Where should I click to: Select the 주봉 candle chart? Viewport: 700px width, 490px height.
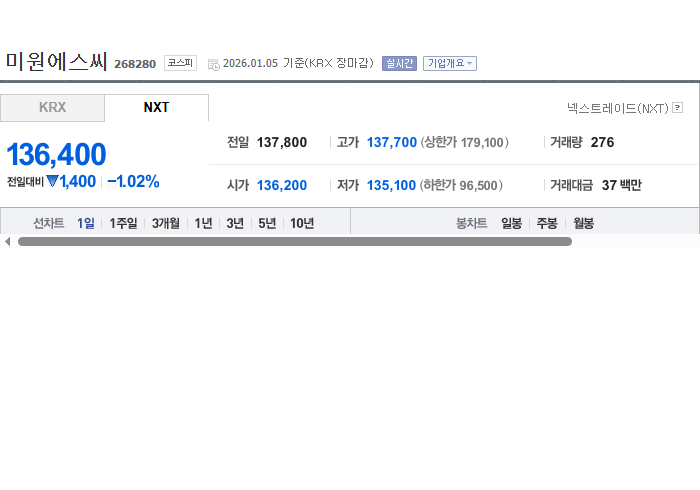(547, 223)
